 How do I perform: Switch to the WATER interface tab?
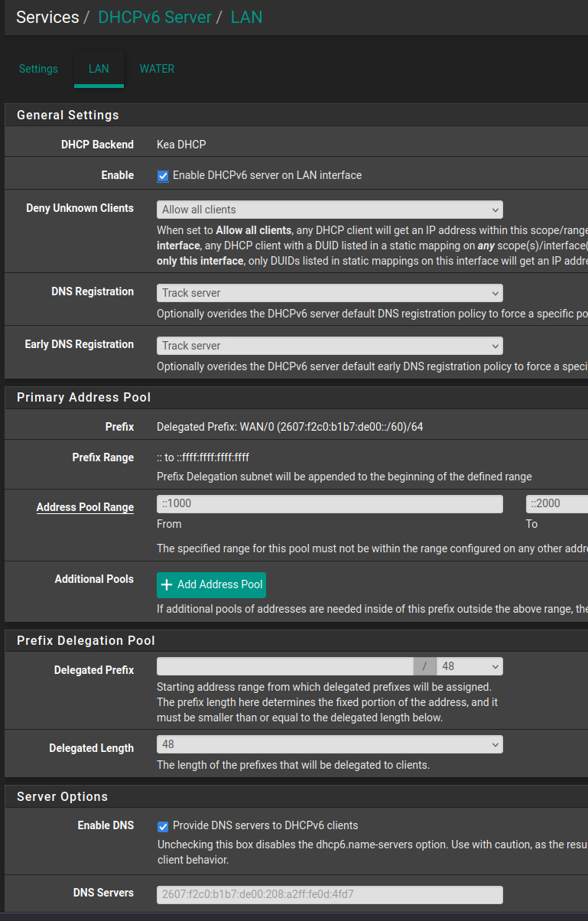[157, 69]
